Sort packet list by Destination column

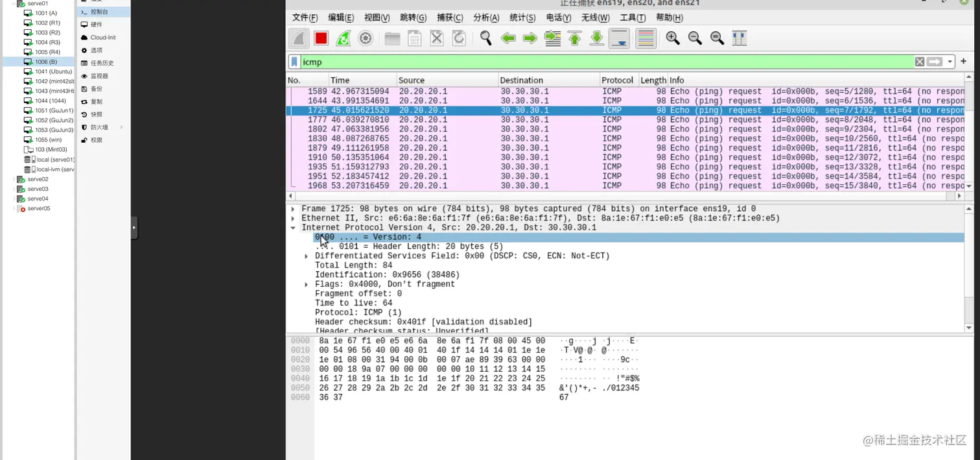click(548, 80)
